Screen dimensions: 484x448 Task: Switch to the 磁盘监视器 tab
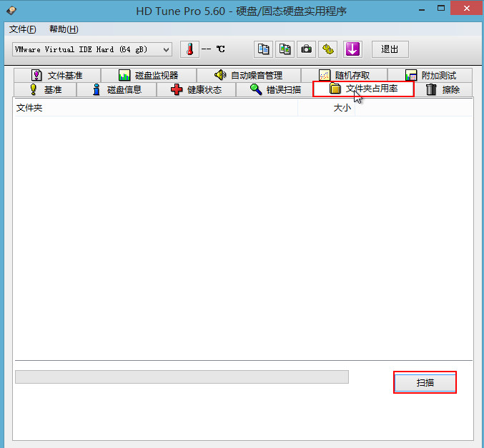(149, 75)
